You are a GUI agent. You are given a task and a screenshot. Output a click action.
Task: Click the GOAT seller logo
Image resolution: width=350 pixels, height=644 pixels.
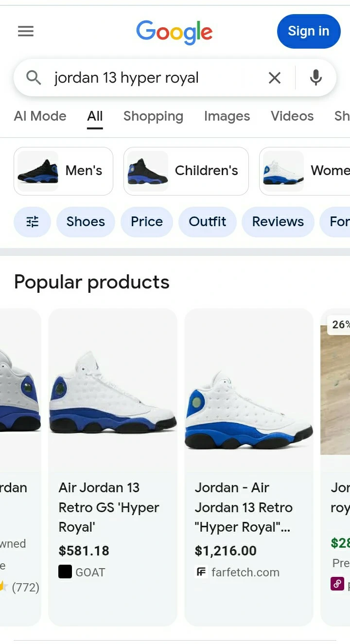point(65,572)
